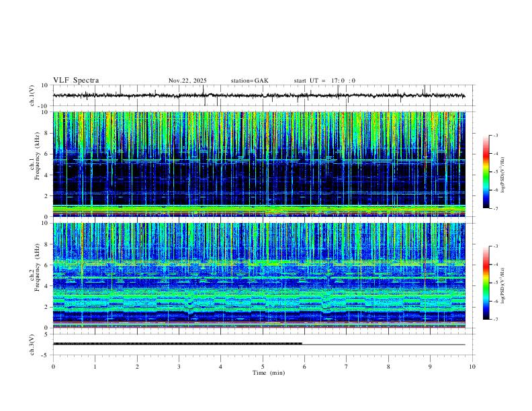This screenshot has height=411, width=532.
Task: Click the "-3" tick on ch.2 colorbar
Action: [496, 246]
